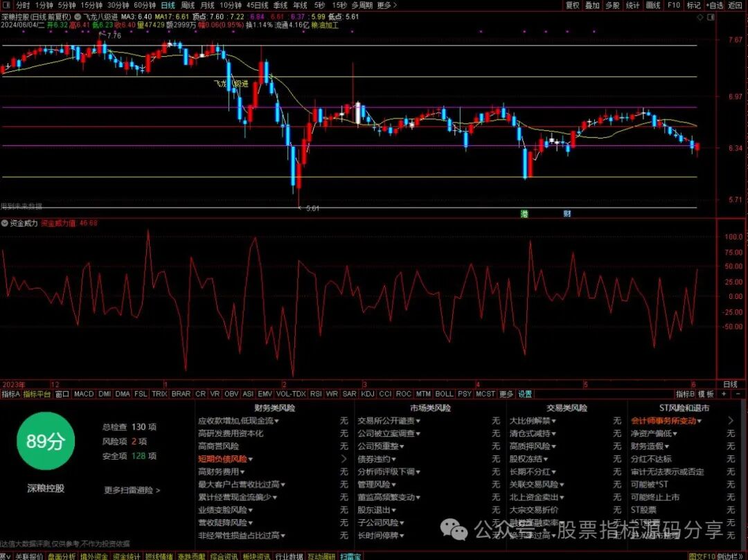Click the 多股 multi-stock button
748x560 pixels.
612,6
